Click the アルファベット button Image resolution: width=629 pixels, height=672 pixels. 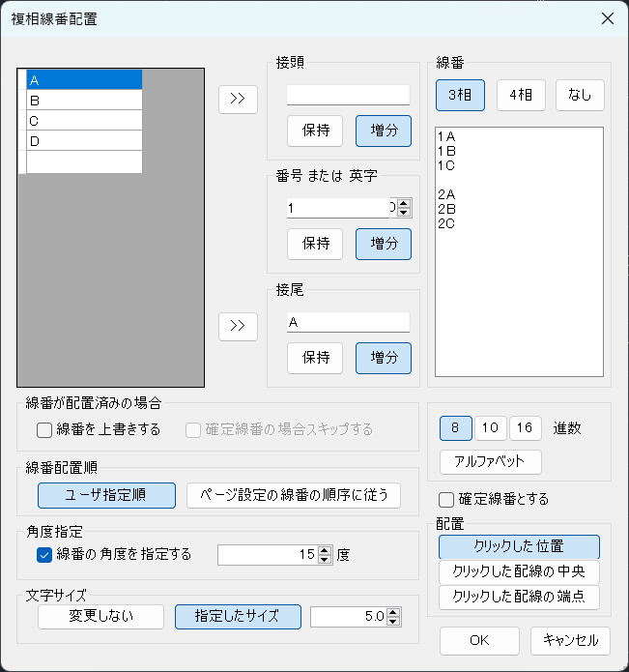(490, 462)
